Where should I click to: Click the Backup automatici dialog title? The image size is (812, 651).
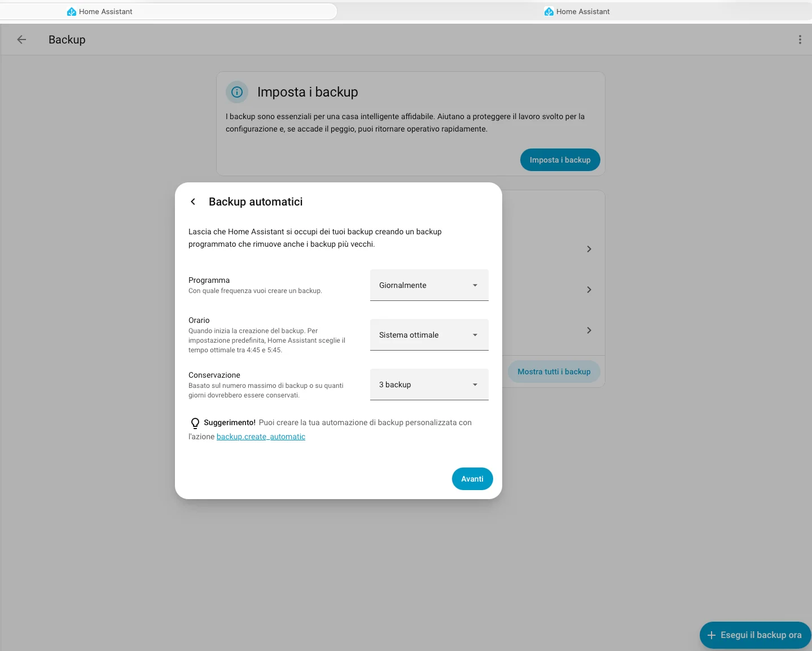tap(256, 202)
